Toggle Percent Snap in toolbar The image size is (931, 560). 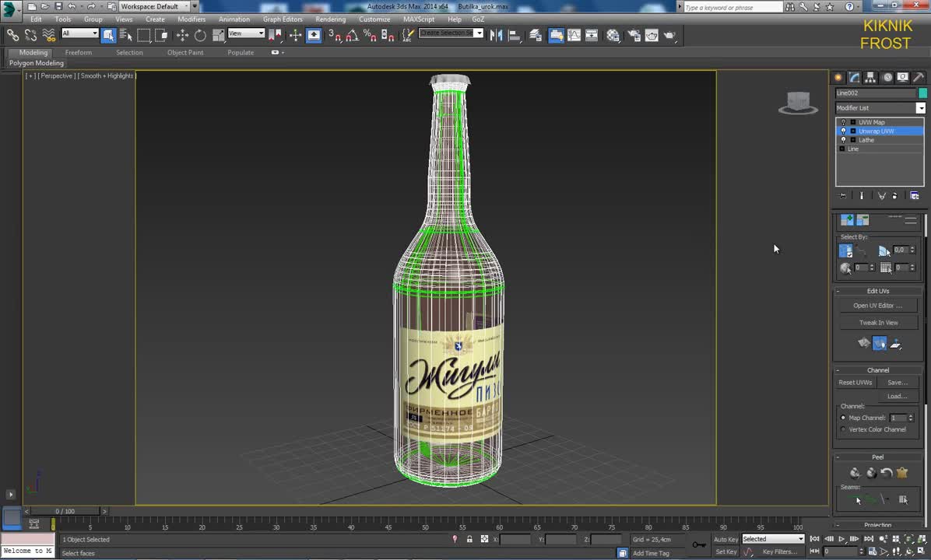point(370,36)
